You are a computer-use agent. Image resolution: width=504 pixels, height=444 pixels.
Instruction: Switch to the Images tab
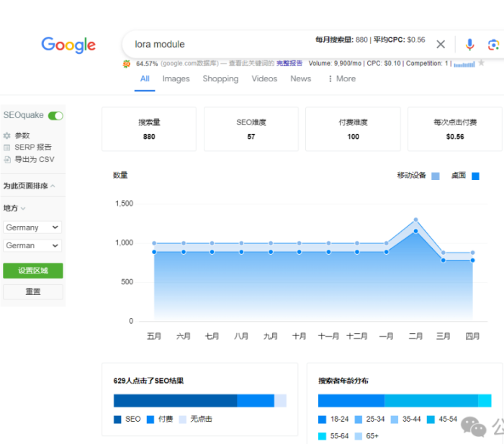coord(176,79)
